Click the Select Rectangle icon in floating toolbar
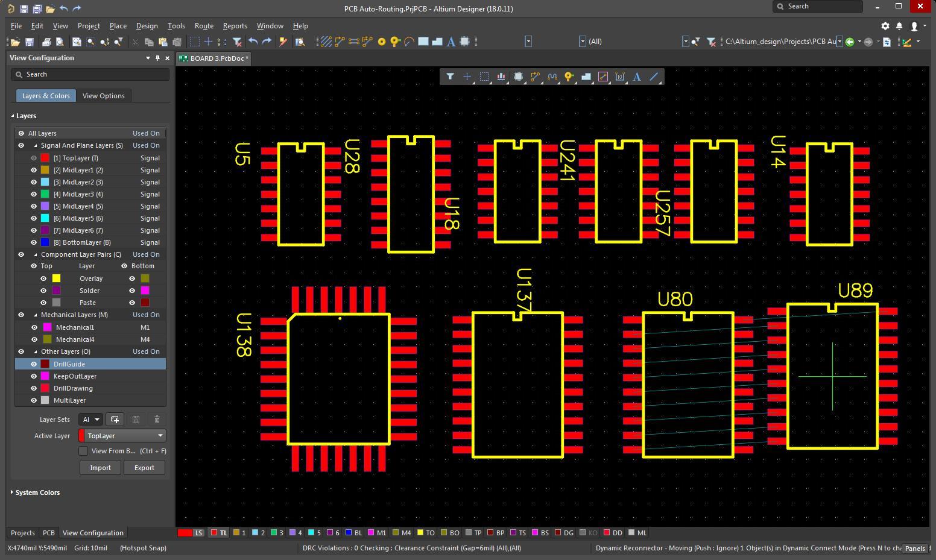Image resolution: width=936 pixels, height=560 pixels. click(x=484, y=77)
